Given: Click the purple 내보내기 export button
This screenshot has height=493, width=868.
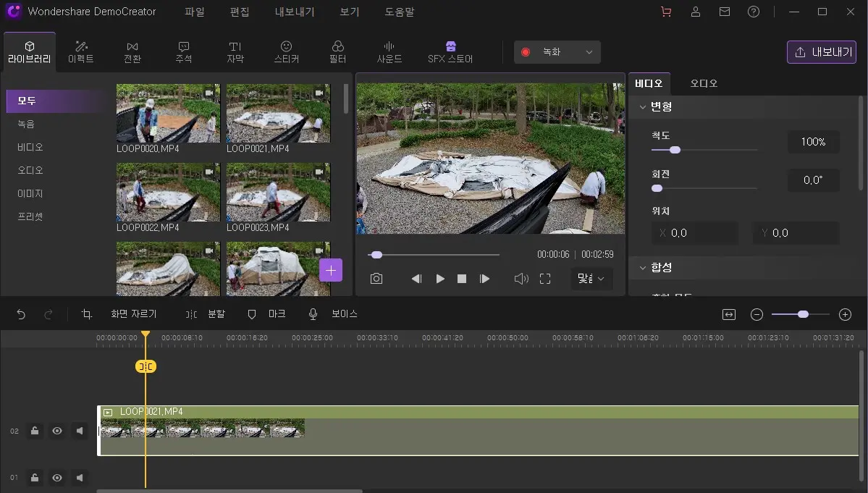Looking at the screenshot, I should pyautogui.click(x=822, y=52).
